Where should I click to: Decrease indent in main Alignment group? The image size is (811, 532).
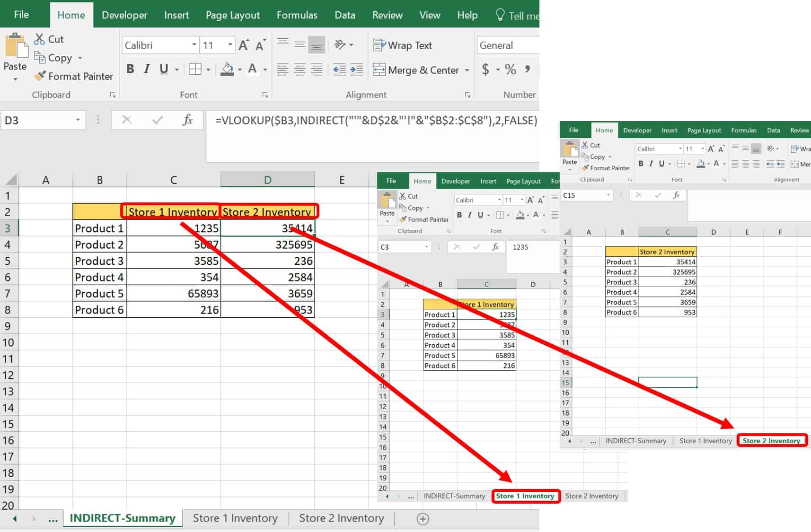tap(339, 70)
